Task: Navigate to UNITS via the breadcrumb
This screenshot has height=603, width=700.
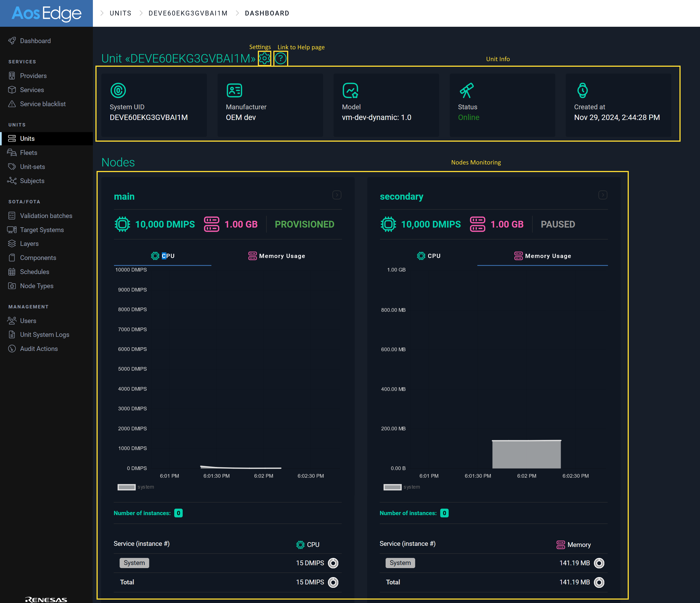Action: (x=120, y=13)
